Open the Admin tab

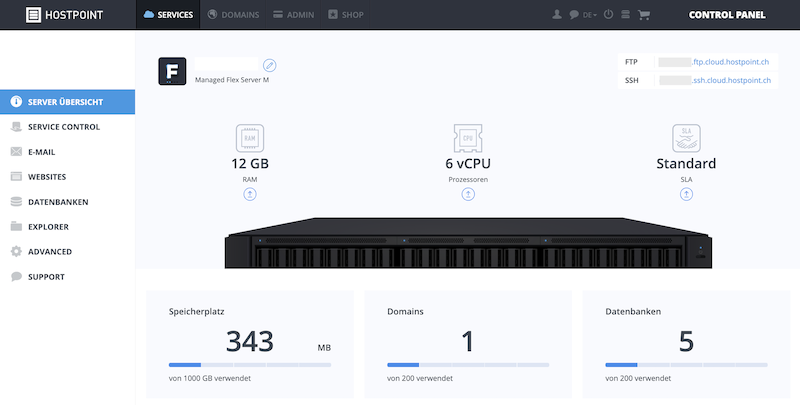pyautogui.click(x=293, y=15)
